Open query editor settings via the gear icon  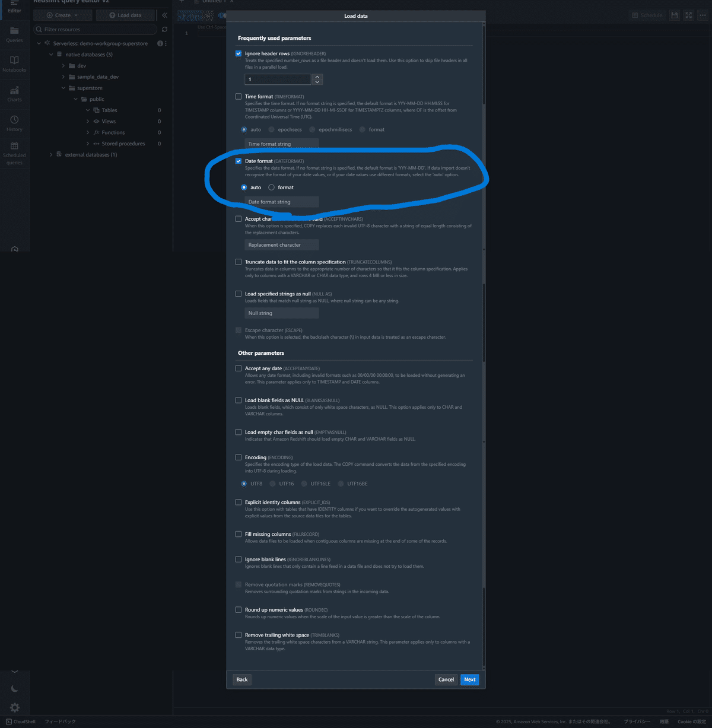14,707
